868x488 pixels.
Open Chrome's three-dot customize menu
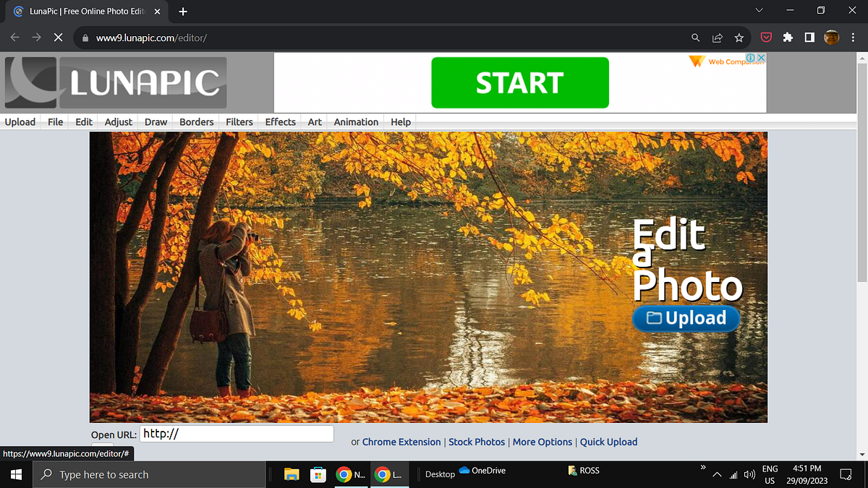(x=854, y=37)
